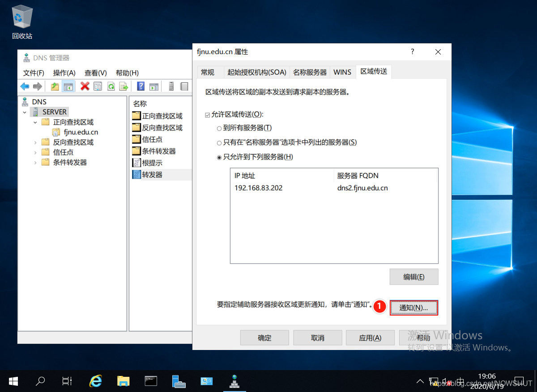Open Help via the blue question mark icon

click(141, 86)
